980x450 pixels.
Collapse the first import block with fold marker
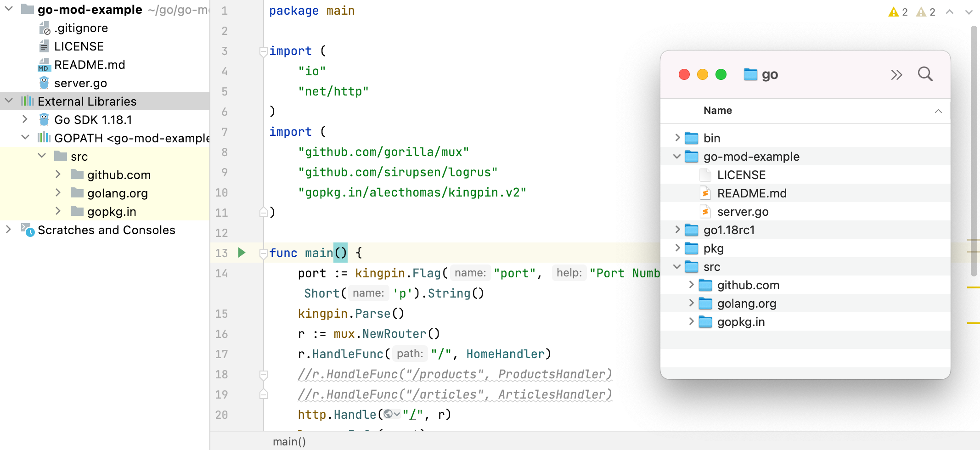tap(263, 52)
